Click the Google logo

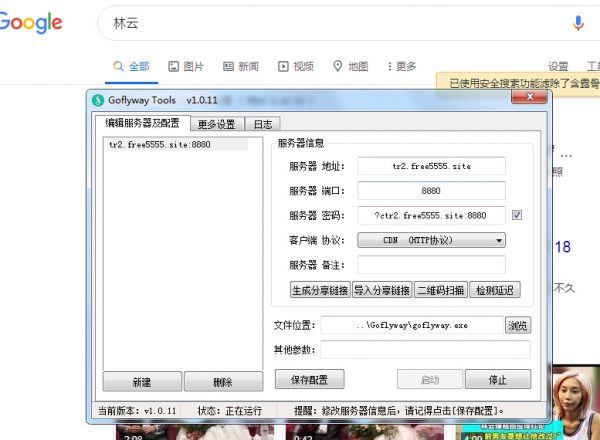click(31, 23)
